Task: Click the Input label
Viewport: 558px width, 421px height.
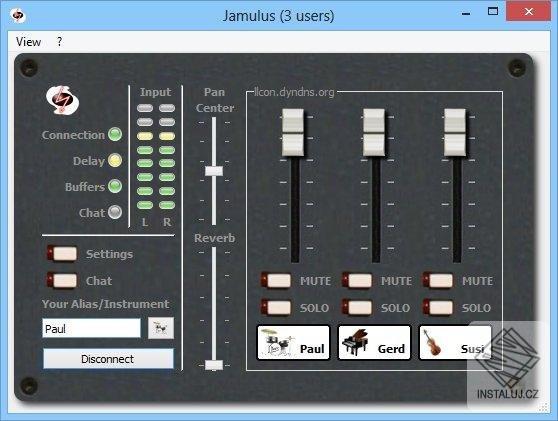Action: click(156, 92)
